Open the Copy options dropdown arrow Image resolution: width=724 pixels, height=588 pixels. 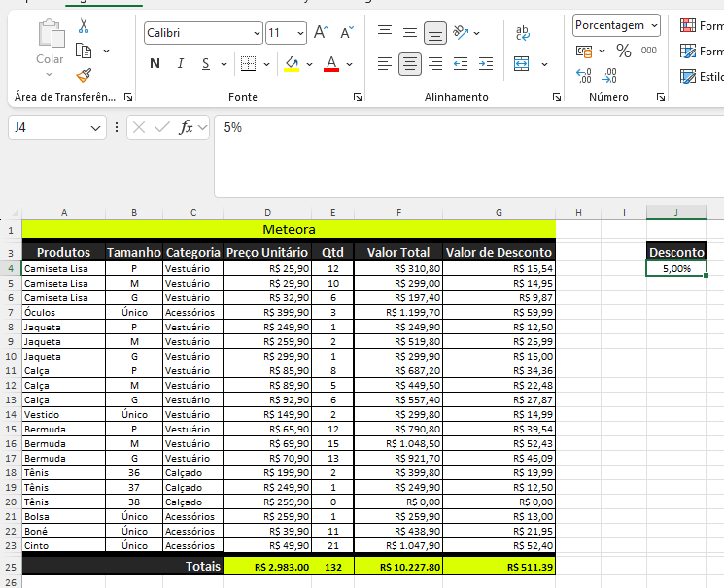(106, 51)
